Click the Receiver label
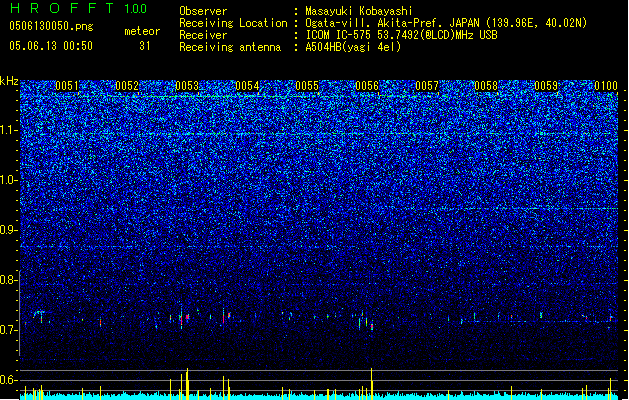This screenshot has height=400, width=629. coord(203,35)
